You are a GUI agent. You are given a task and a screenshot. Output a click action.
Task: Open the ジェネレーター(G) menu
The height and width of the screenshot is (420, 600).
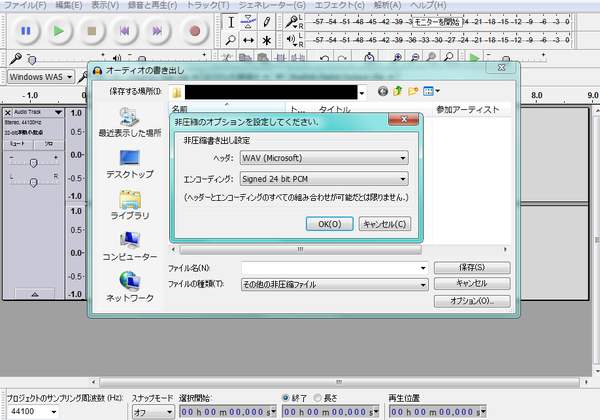(272, 5)
